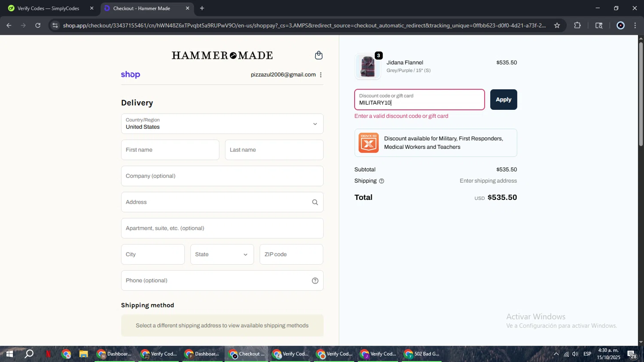Open Military and First Responders discount offer
Screen dimensions: 644x362
436,143
